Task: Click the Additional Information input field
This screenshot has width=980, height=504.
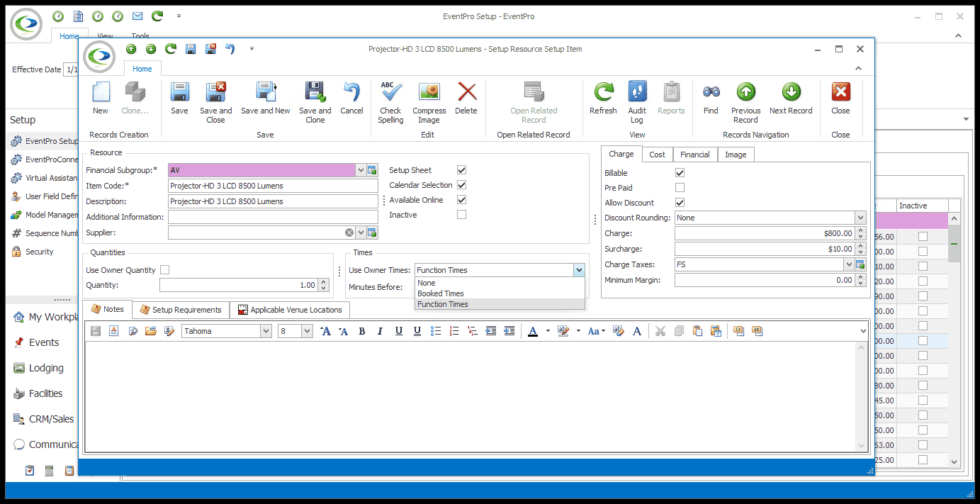Action: [x=273, y=217]
